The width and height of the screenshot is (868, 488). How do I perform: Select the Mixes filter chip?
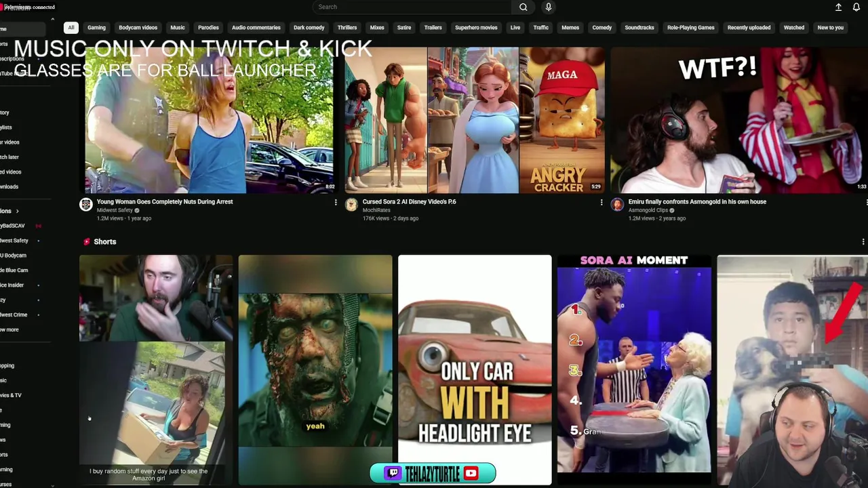point(377,28)
